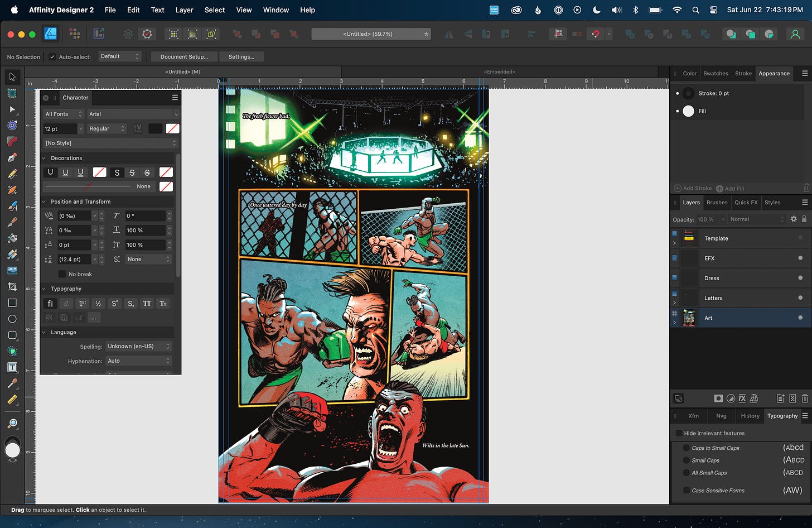Select the Vector Crop tool
The image size is (812, 528).
tap(12, 286)
